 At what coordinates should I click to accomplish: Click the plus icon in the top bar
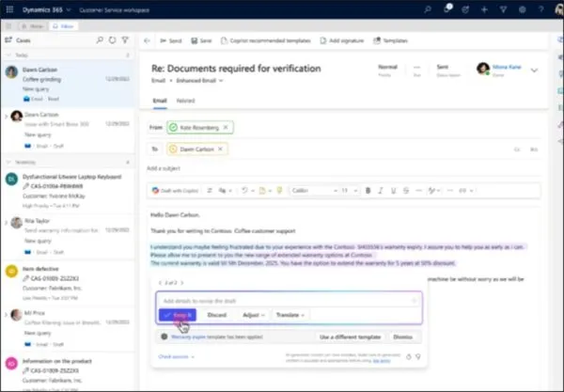pos(484,9)
